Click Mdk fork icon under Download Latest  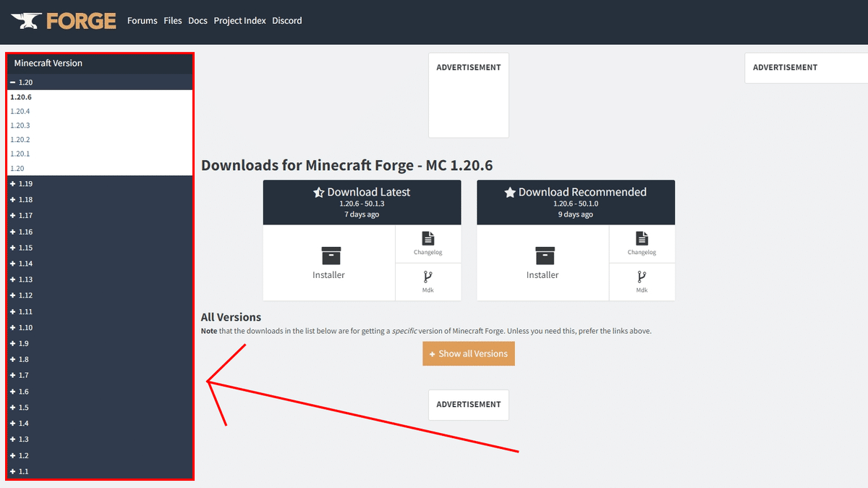(x=427, y=277)
